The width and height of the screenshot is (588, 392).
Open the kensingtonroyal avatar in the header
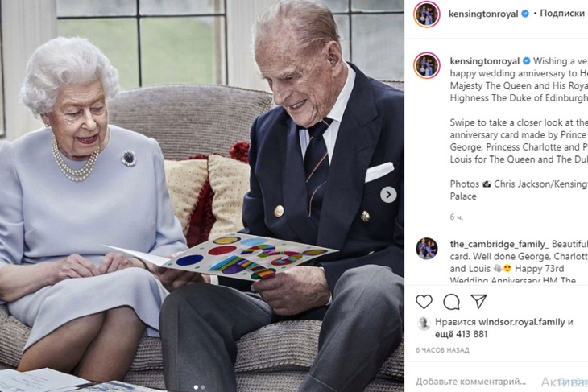[x=426, y=14]
